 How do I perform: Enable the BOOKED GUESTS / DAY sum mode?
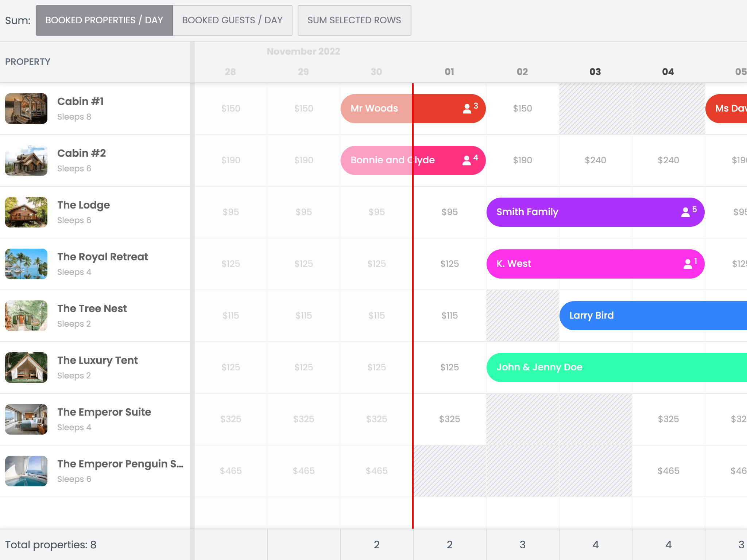[x=232, y=20]
